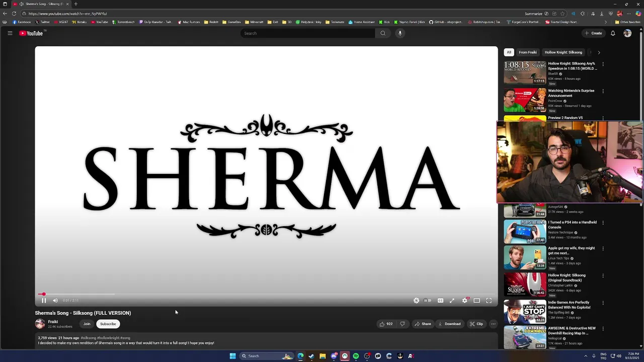The height and width of the screenshot is (362, 644).
Task: Mute the video player volume
Action: coord(55,301)
